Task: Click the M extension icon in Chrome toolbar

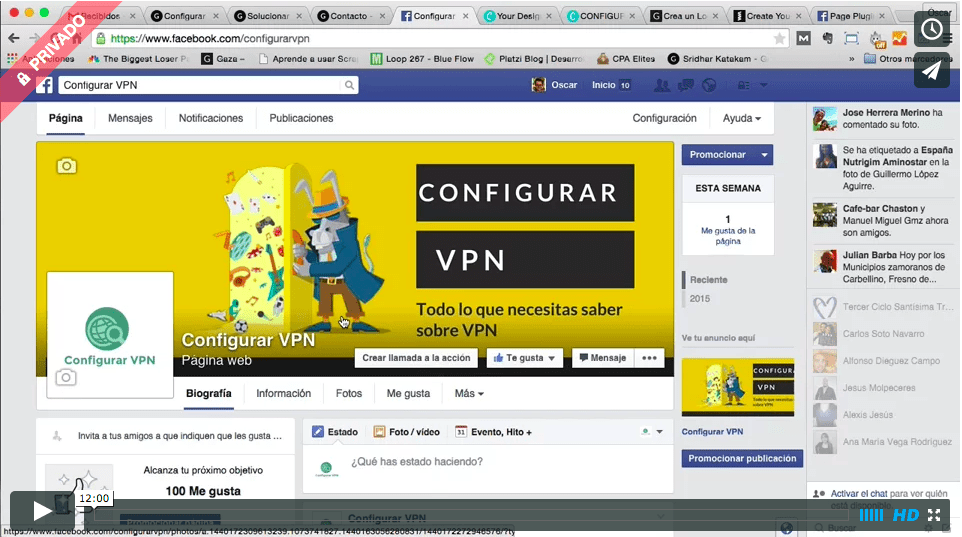Action: point(803,39)
